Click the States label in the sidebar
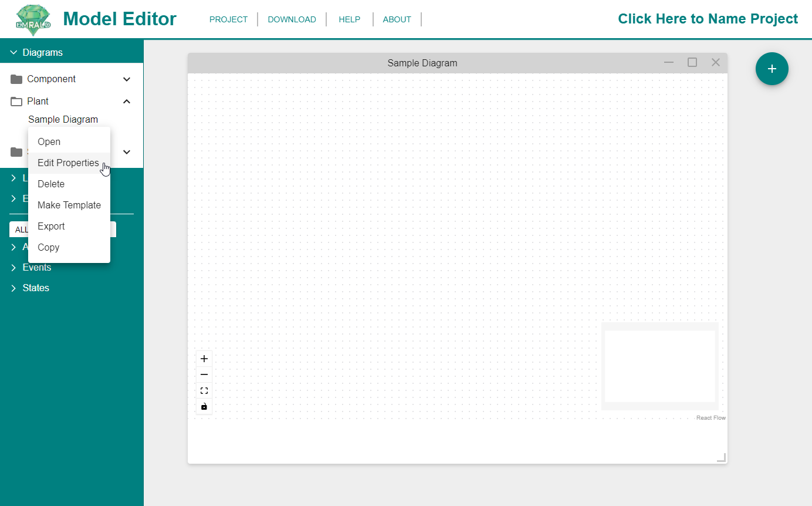 pyautogui.click(x=36, y=288)
